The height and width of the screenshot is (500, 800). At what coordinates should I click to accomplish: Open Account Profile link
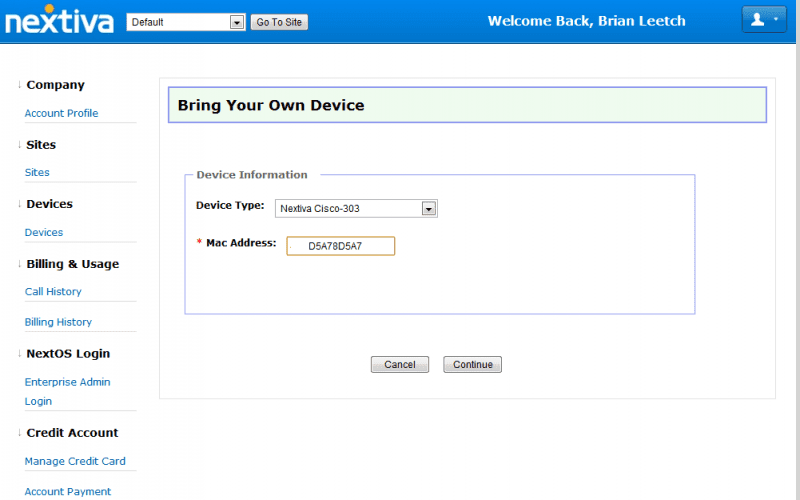61,113
